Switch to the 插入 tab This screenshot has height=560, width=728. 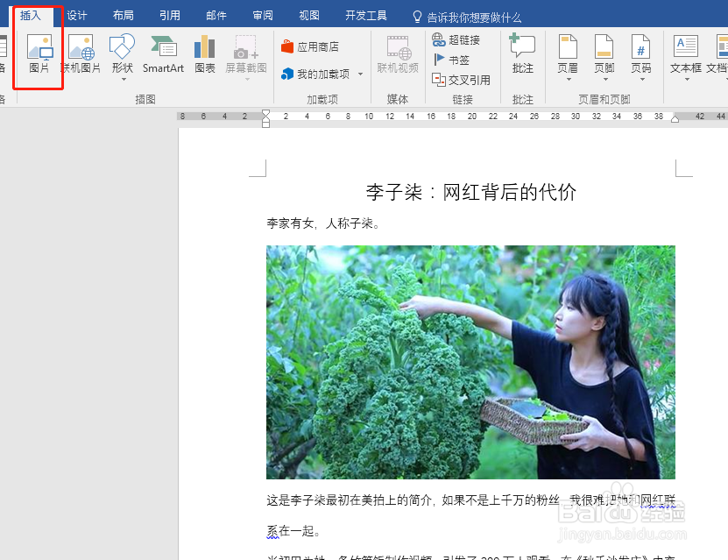(x=31, y=16)
